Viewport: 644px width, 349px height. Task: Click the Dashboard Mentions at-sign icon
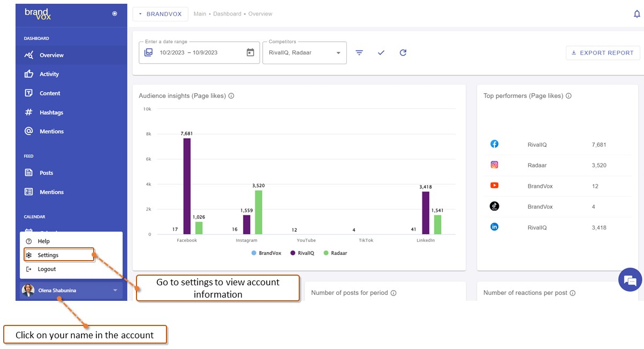click(x=29, y=131)
